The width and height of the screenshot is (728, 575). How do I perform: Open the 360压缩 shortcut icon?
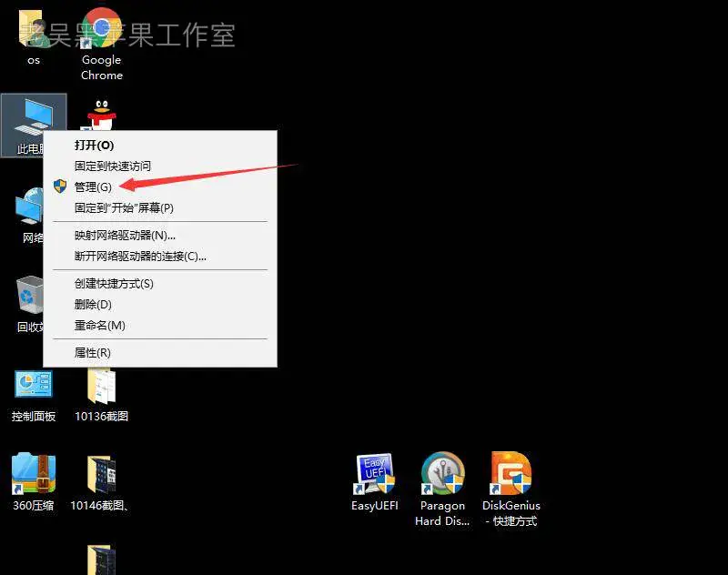pos(34,472)
